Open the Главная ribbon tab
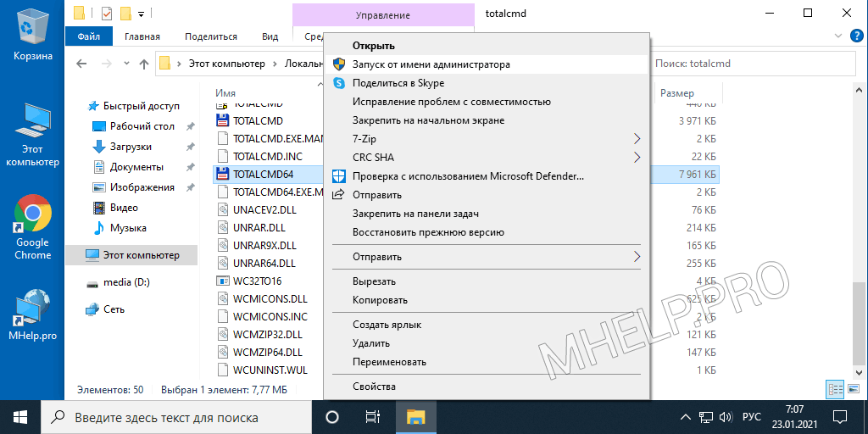 point(142,36)
